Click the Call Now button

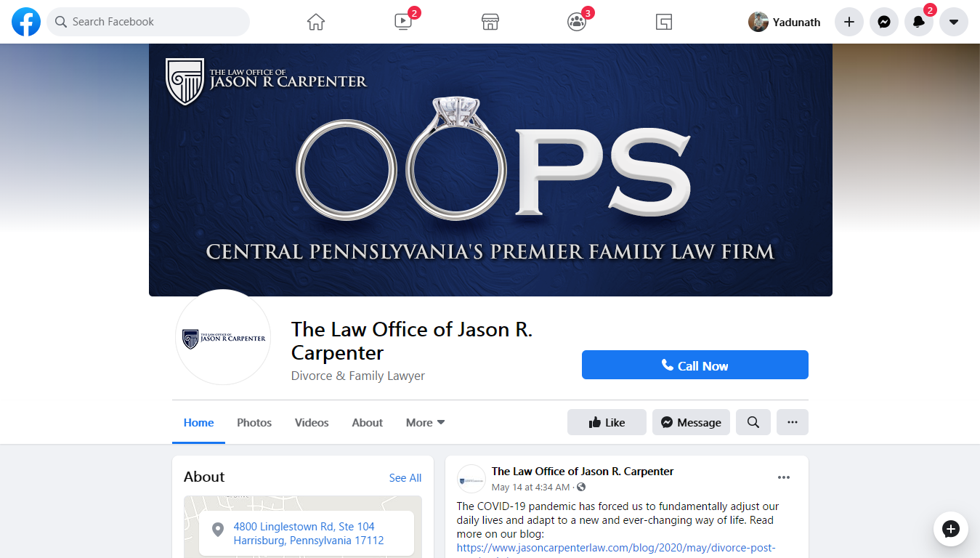tap(695, 365)
